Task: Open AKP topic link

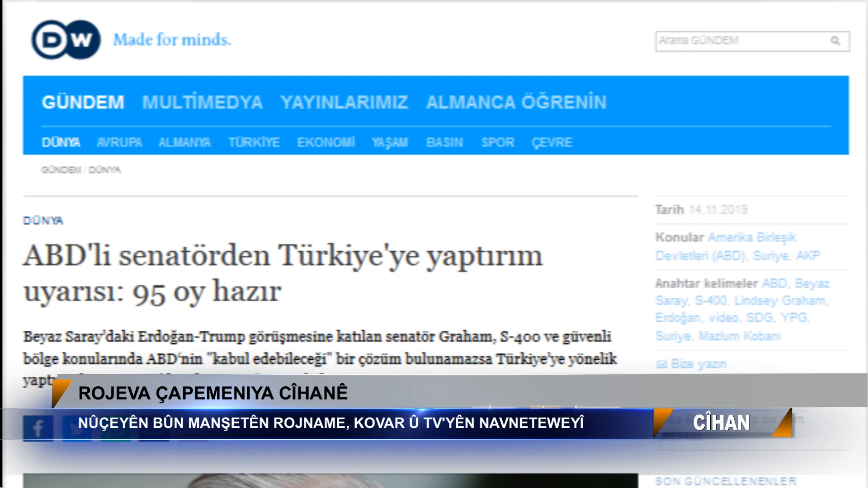Action: (x=808, y=256)
